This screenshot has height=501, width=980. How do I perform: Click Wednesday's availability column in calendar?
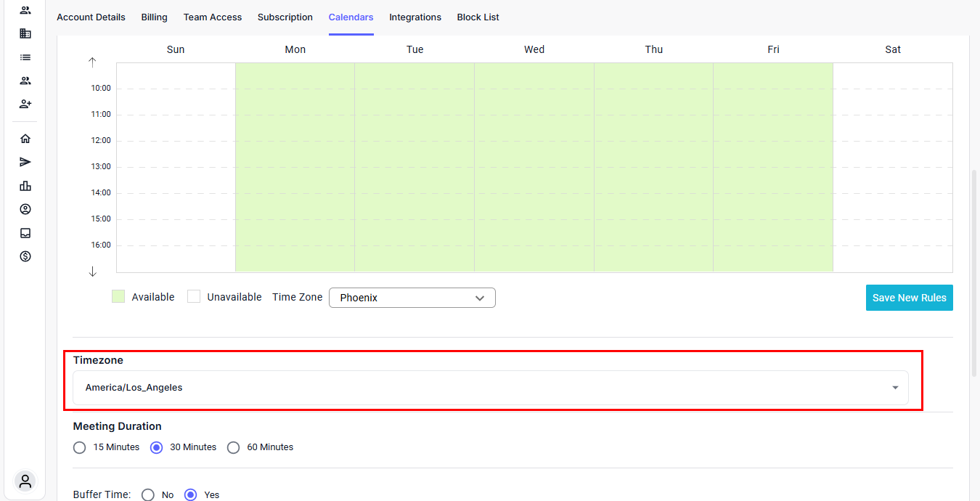coord(534,167)
